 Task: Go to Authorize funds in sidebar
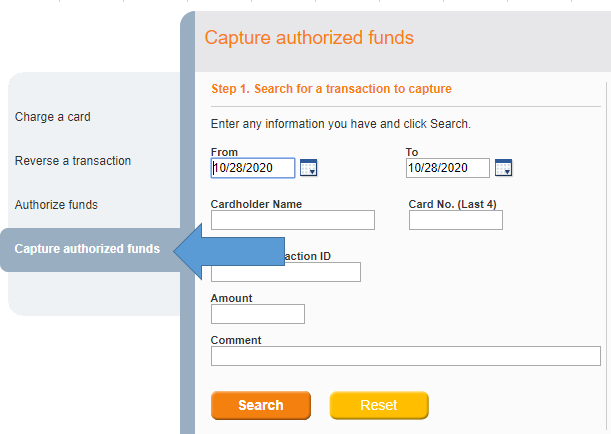point(56,205)
